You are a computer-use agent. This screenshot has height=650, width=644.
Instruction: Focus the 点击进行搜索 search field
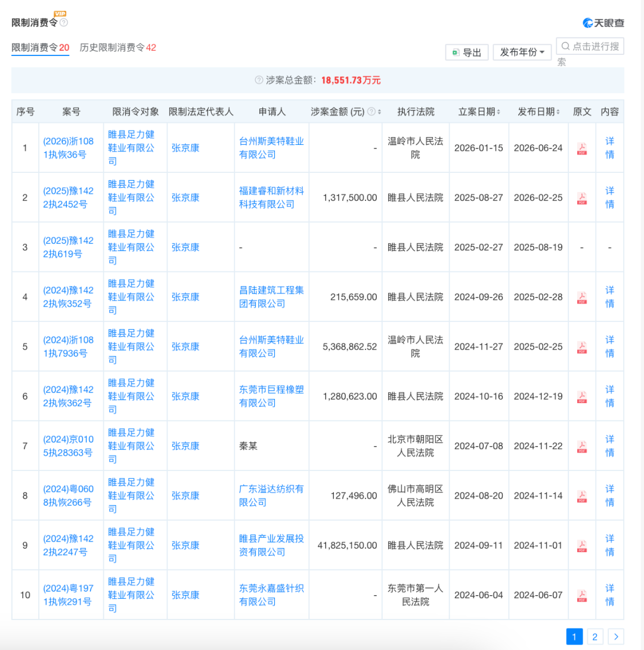tap(590, 46)
